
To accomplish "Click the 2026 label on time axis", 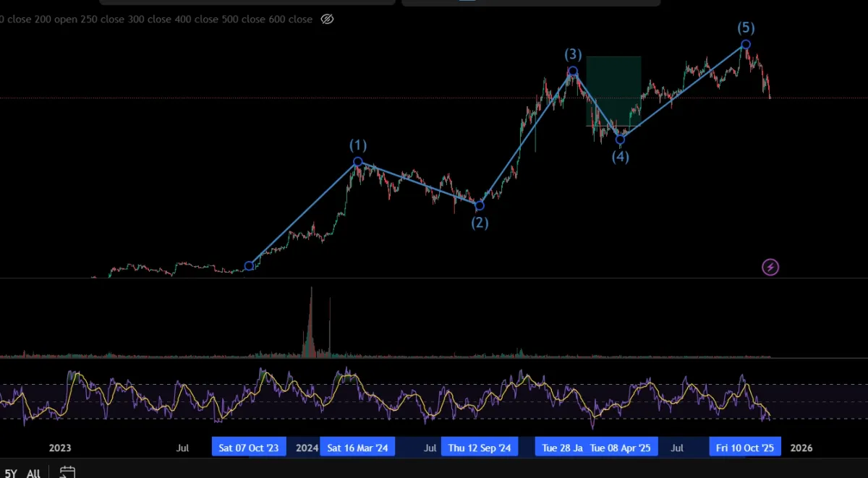I will pos(801,448).
